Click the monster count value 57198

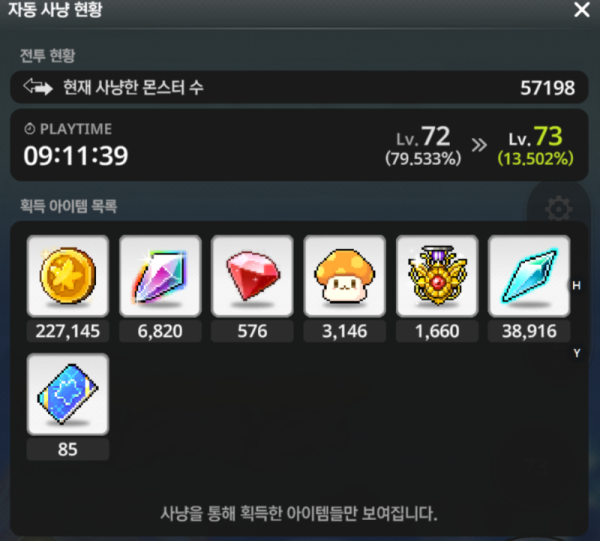547,88
